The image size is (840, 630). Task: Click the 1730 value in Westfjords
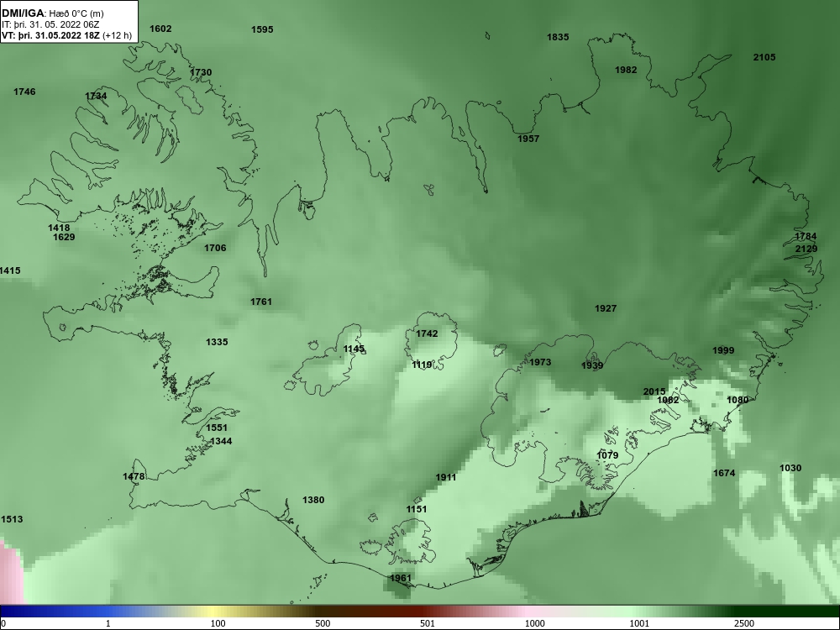(201, 72)
